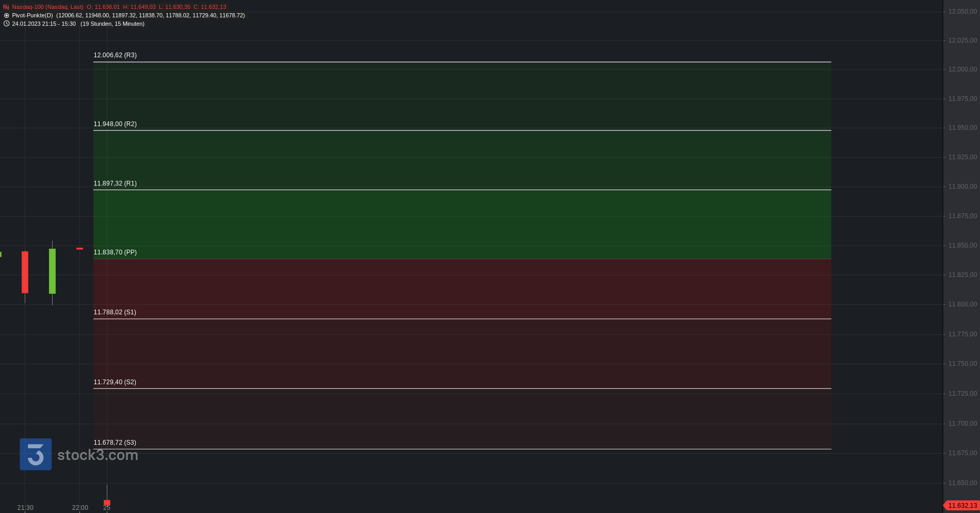This screenshot has width=980, height=513.
Task: Click the 11.897,32 (R1) pivot label
Action: 115,183
